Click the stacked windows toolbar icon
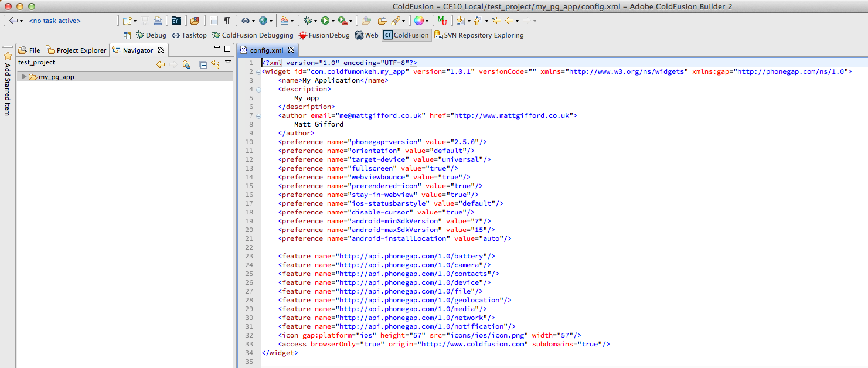This screenshot has width=868, height=368. [195, 21]
